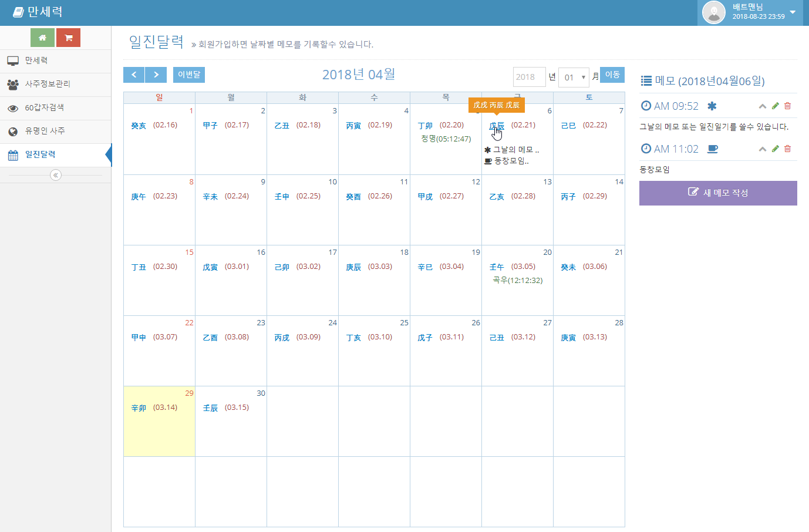
Task: Click the eye icon beside 60갑자검색
Action: pyautogui.click(x=13, y=108)
